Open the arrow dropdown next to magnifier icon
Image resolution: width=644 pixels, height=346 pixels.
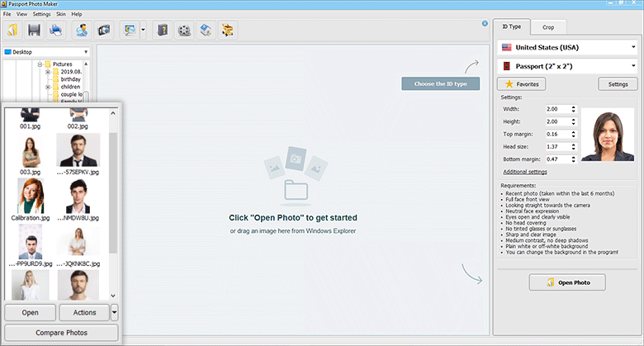[143, 30]
